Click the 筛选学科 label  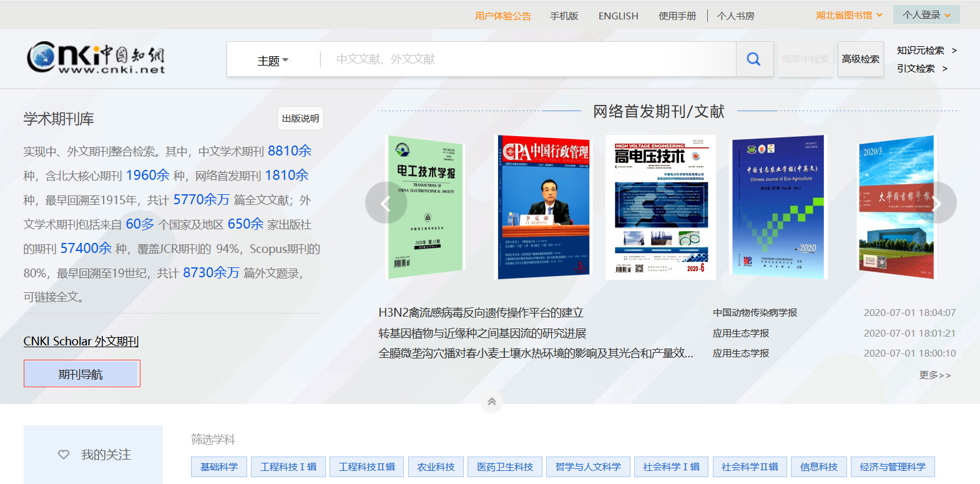213,440
